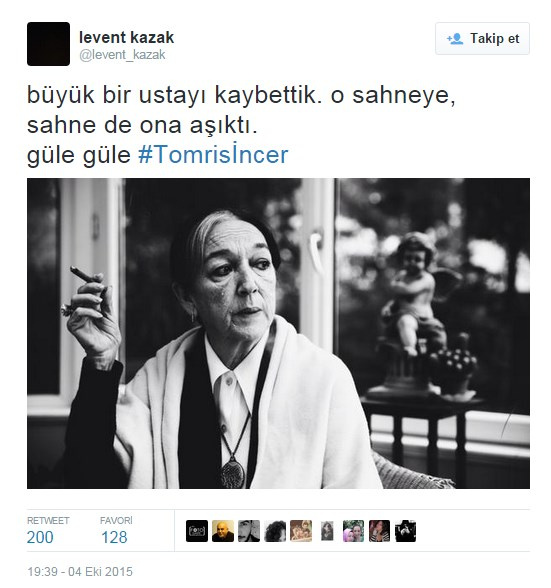The width and height of the screenshot is (551, 588).
Task: Open the black-and-white photo attachment
Action: (278, 333)
